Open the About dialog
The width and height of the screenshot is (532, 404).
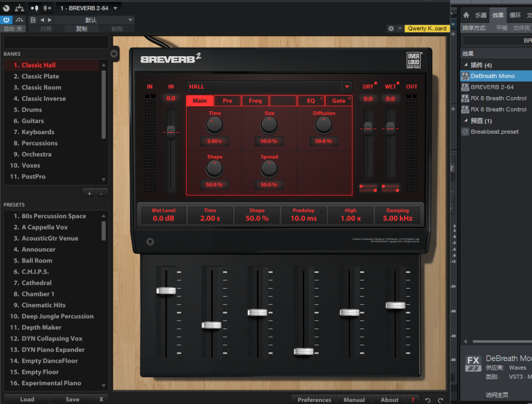coord(389,400)
